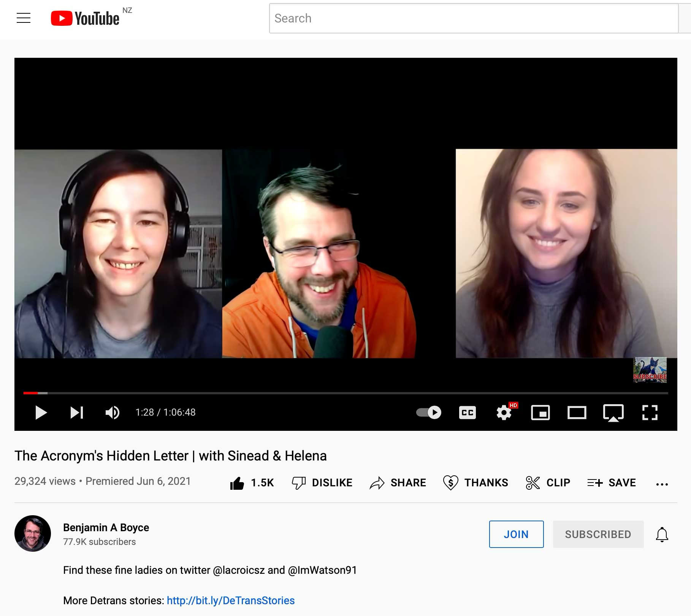Like the video with thumbs up

tap(237, 483)
